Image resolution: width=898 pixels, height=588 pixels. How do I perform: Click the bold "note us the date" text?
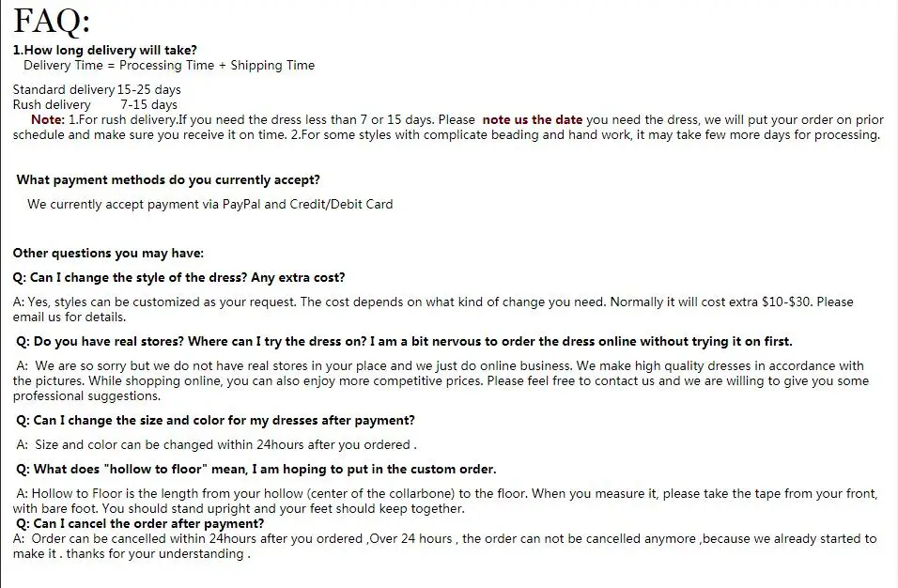tap(532, 119)
